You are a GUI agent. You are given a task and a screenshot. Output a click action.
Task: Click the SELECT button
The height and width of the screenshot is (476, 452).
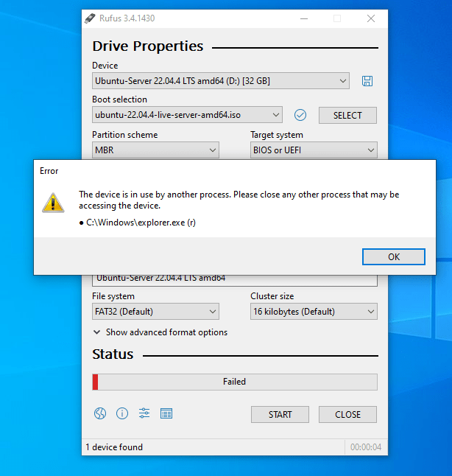[347, 115]
